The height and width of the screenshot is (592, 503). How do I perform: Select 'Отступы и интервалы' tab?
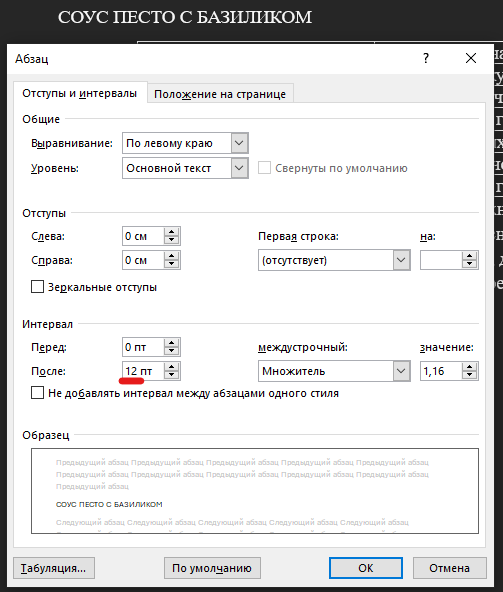pyautogui.click(x=80, y=93)
